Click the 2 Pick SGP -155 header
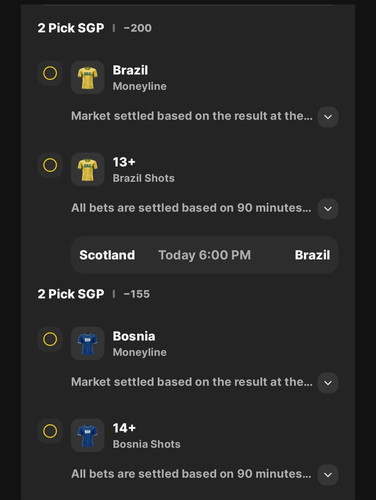The image size is (376, 500). coord(94,294)
